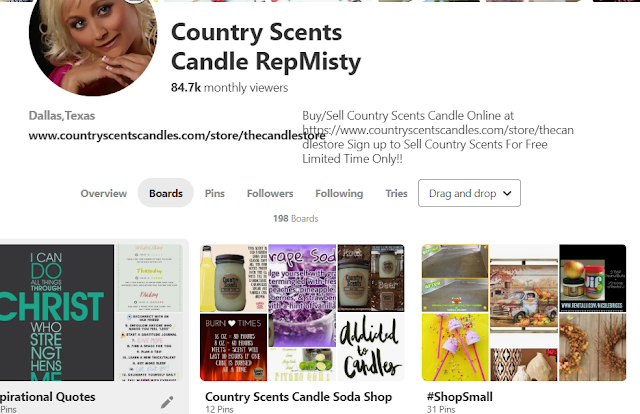This screenshot has height=414, width=640.
Task: View the Followers tab
Action: (270, 193)
